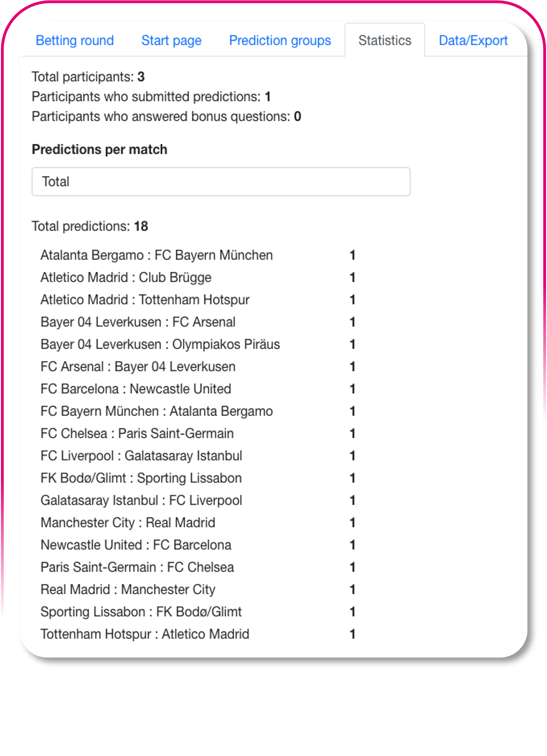Go to the Data/Export tab
The height and width of the screenshot is (756, 547).
[473, 41]
